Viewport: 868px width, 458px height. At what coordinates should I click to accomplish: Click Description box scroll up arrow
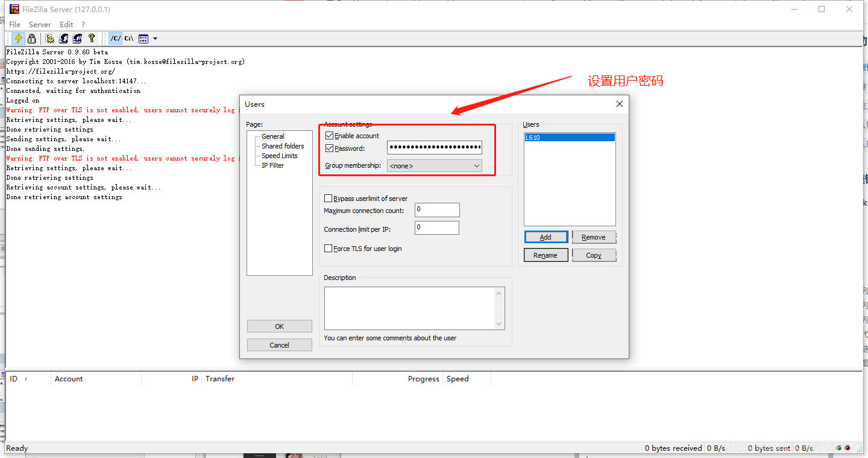(499, 293)
